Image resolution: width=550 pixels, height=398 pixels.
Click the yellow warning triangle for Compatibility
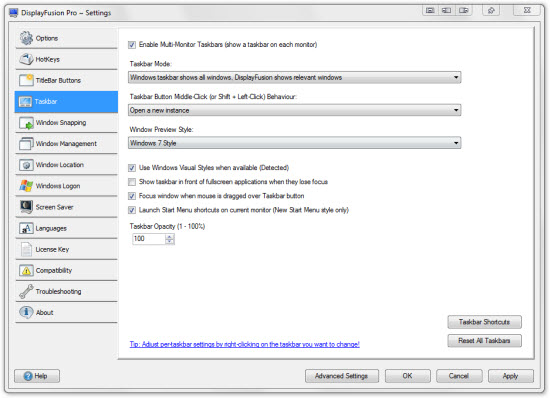26,270
